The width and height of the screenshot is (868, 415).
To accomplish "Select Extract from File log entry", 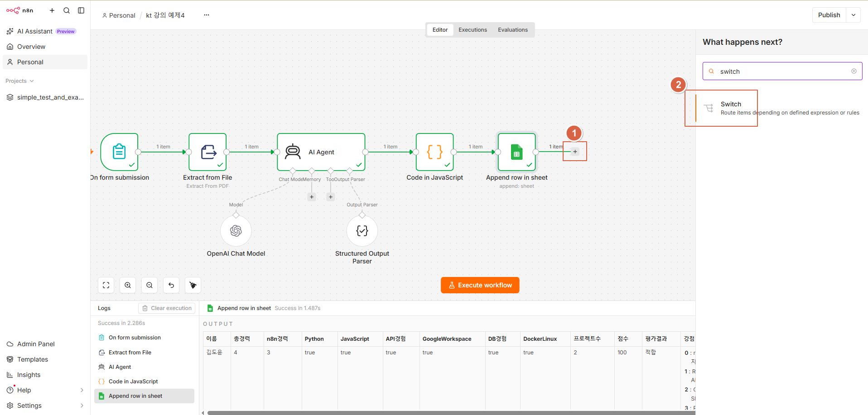I will coord(144,353).
